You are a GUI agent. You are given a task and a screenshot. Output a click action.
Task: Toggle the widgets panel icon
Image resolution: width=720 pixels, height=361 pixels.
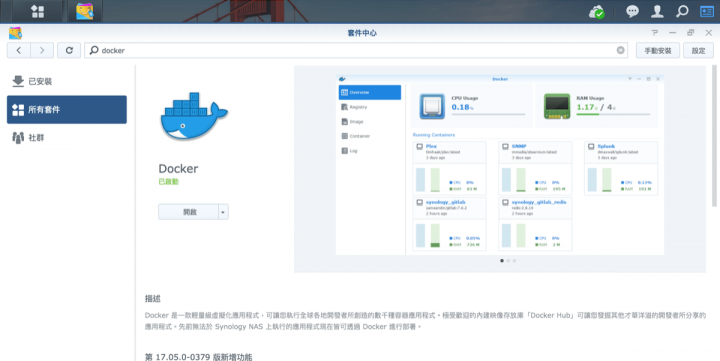coord(707,11)
